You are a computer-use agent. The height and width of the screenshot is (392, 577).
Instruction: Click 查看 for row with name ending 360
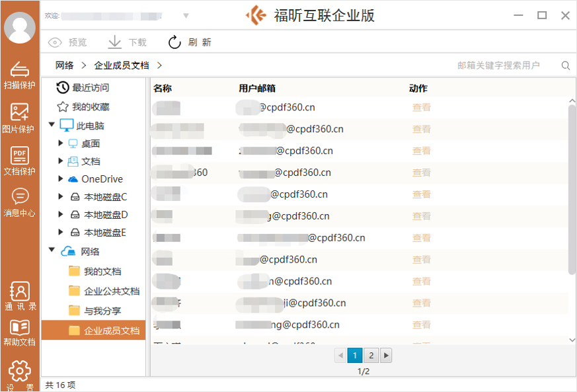pyautogui.click(x=421, y=173)
